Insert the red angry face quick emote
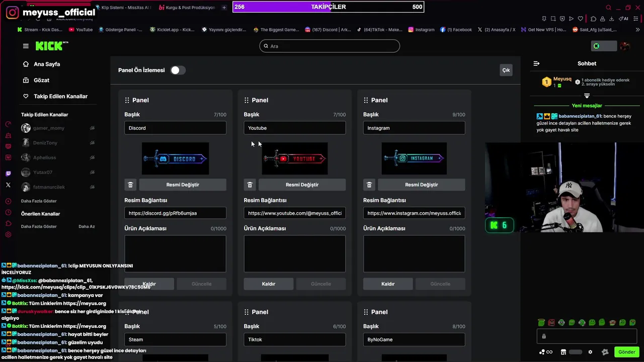644x362 pixels. 551,322
